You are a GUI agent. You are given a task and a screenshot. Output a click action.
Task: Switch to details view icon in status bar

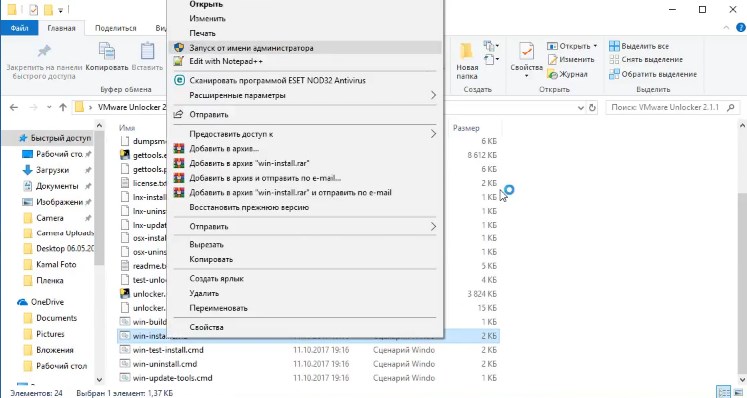click(x=723, y=392)
